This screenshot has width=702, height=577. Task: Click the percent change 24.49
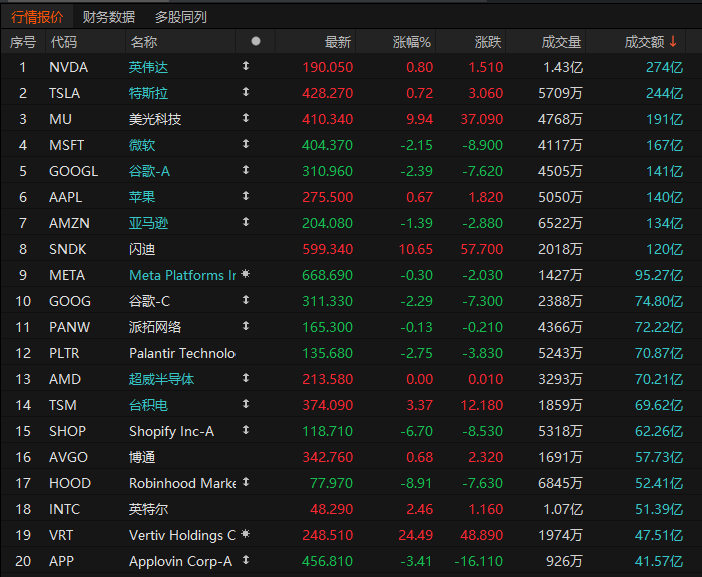pyautogui.click(x=416, y=535)
